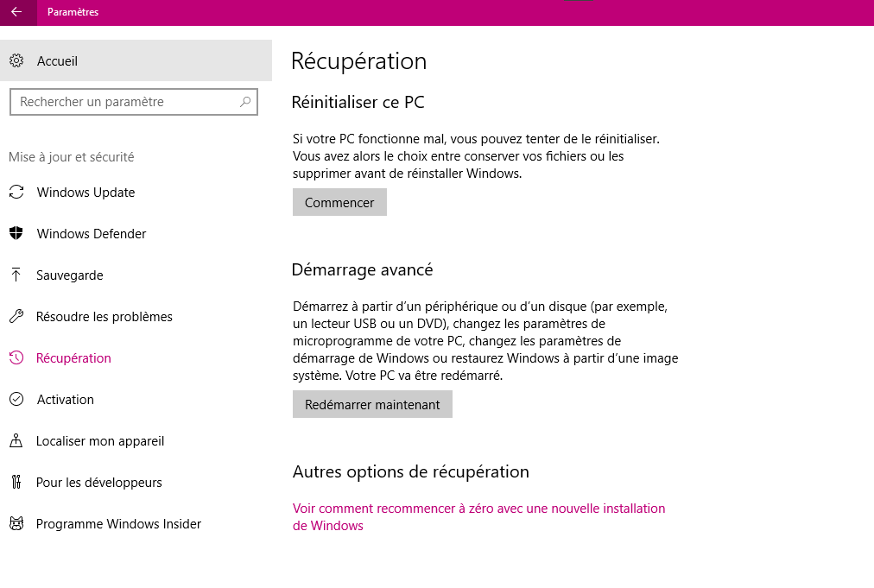Screen dimensions: 874x588
Task: Click the Accueil gear icon
Action: 16,60
